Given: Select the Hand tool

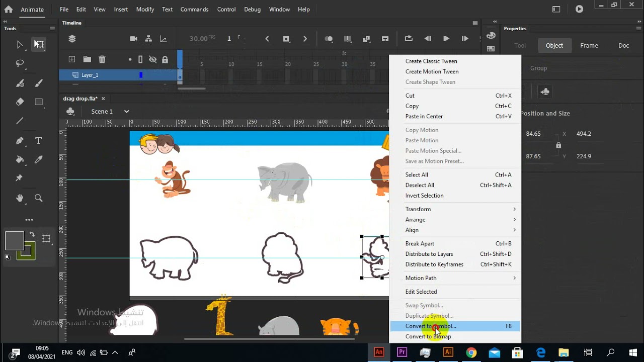Looking at the screenshot, I should (x=20, y=198).
